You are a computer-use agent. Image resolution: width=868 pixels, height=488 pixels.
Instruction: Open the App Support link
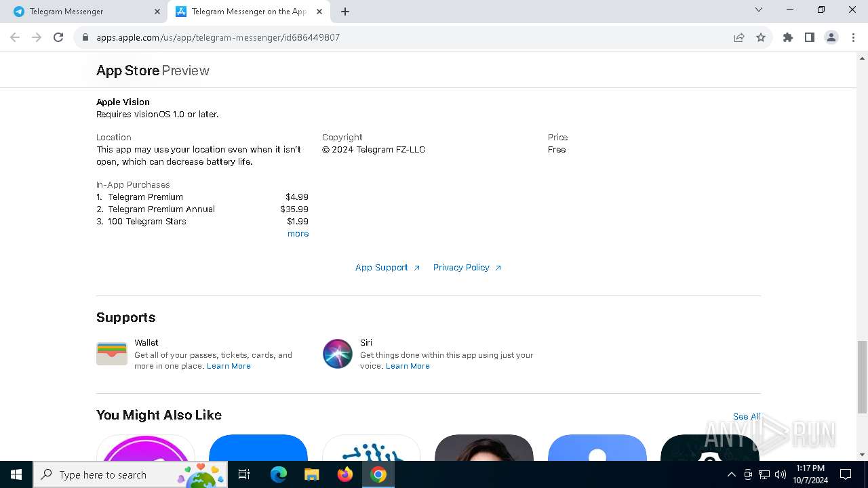pos(387,268)
